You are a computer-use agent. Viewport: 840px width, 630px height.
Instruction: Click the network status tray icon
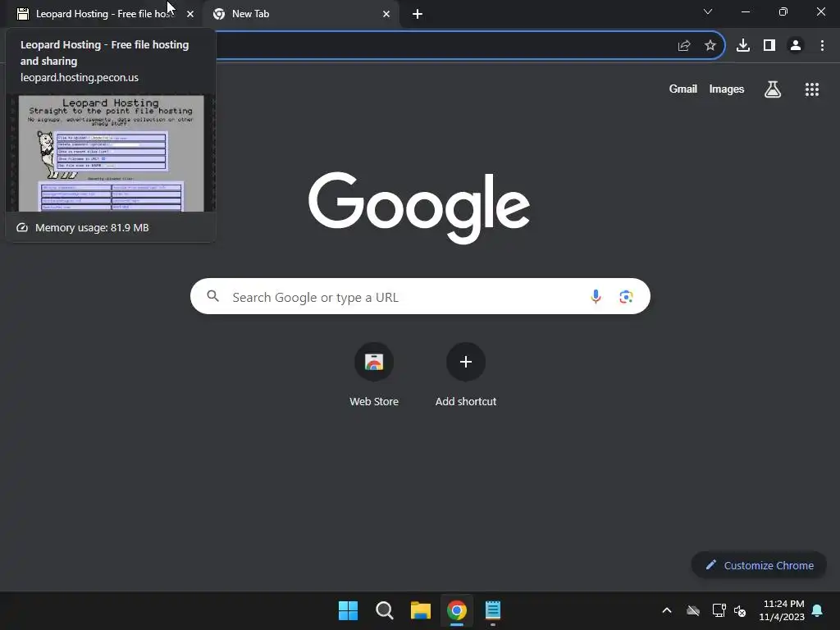click(719, 610)
